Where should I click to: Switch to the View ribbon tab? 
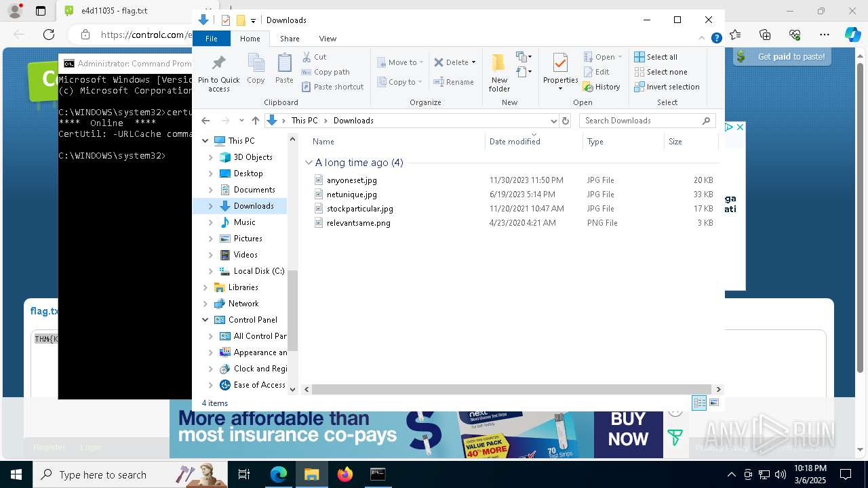tap(328, 39)
